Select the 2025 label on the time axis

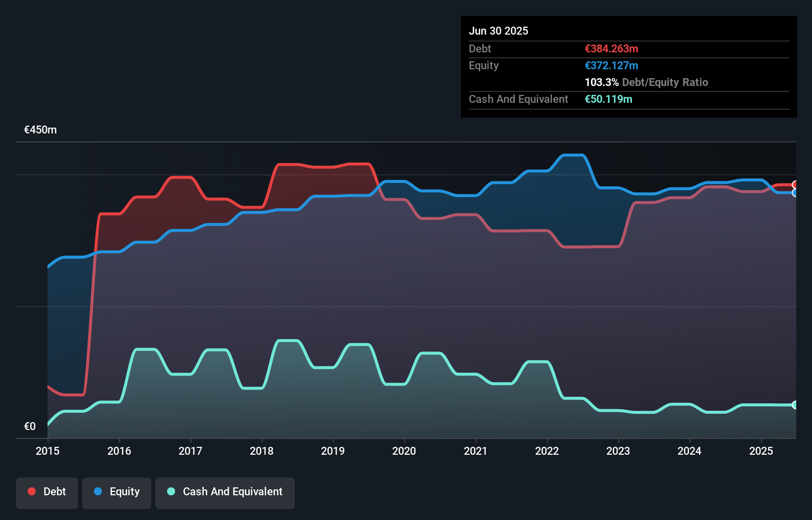[761, 451]
